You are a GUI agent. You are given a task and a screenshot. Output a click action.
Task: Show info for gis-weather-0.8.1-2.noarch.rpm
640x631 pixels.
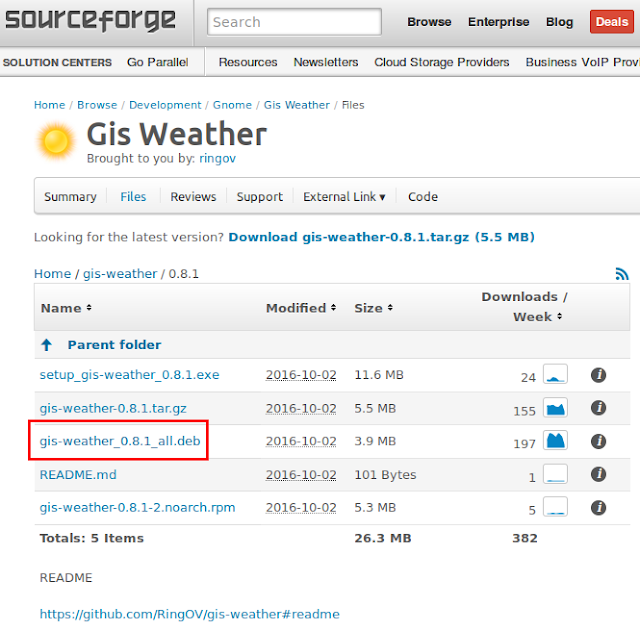(x=598, y=508)
